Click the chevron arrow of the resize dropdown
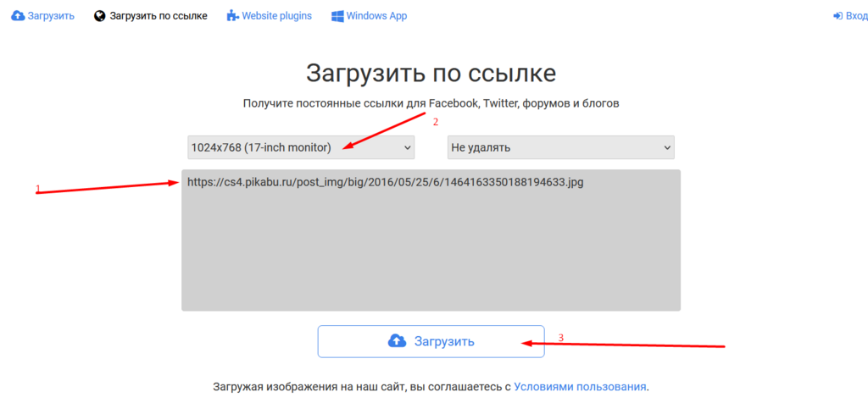The height and width of the screenshot is (403, 868). [x=407, y=147]
